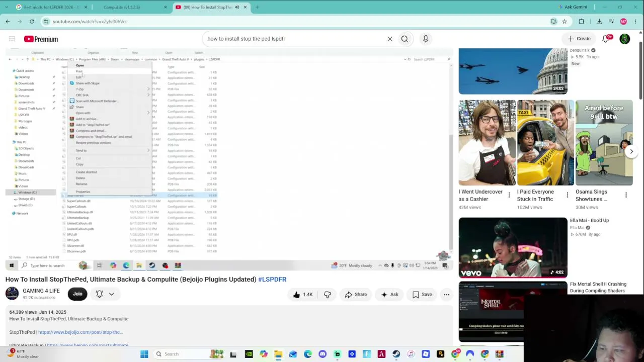Screen dimensions: 644x362
Task: Start voice search with the microphone
Action: [426, 39]
